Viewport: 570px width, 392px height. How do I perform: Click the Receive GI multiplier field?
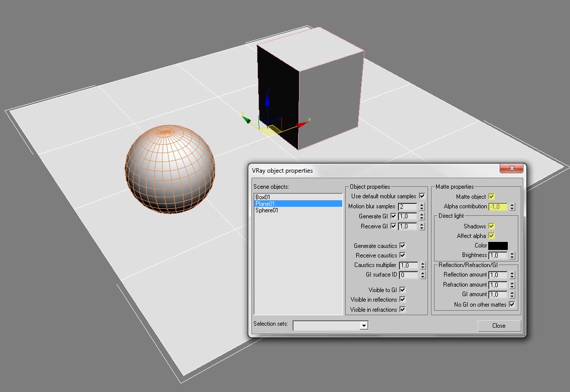tap(408, 226)
